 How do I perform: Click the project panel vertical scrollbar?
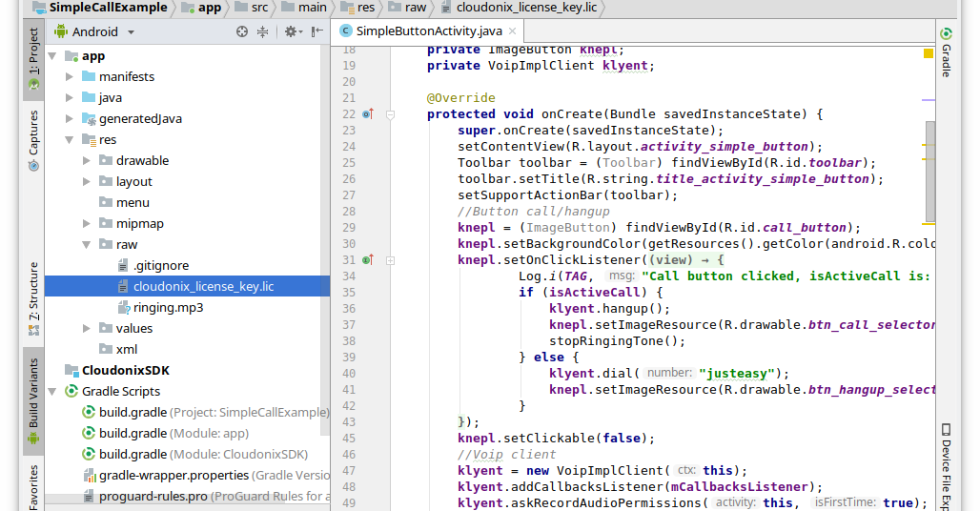click(325, 240)
